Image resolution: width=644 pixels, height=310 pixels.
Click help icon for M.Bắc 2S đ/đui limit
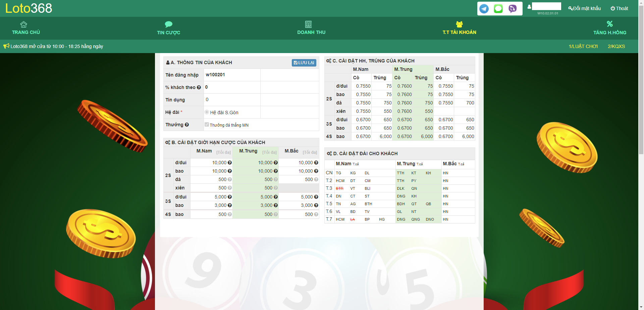pos(316,163)
